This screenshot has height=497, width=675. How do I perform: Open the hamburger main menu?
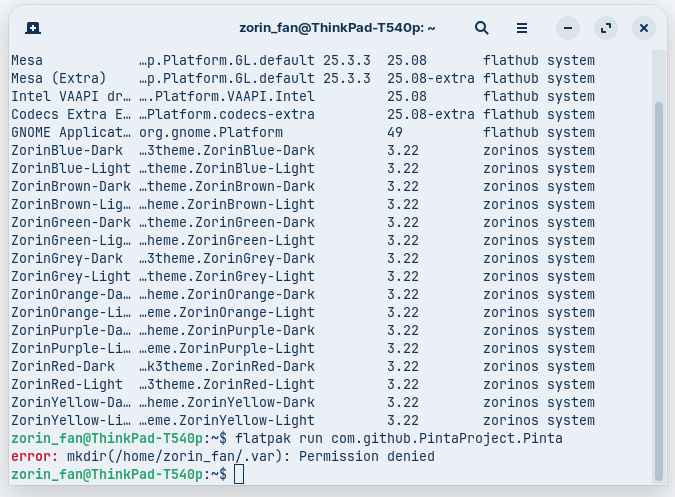522,28
